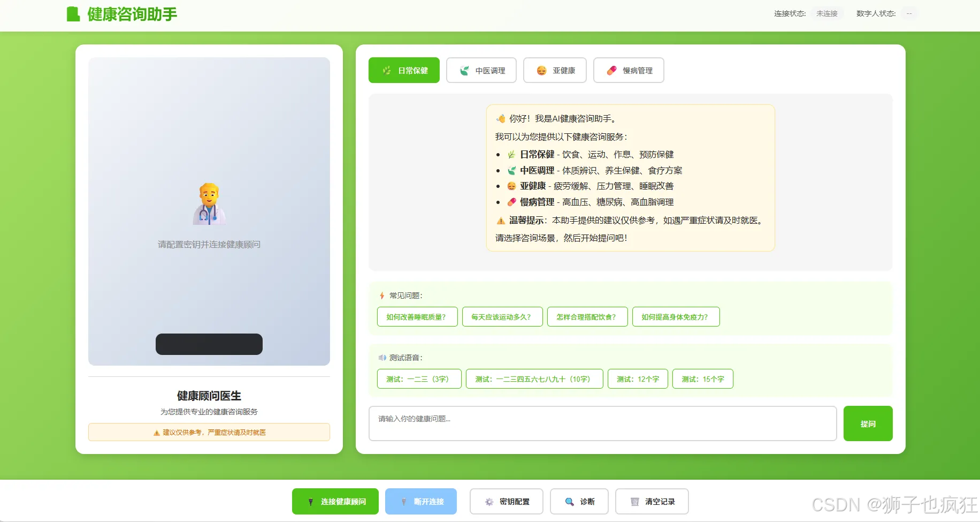The image size is (980, 522).
Task: Click the 未连接 connection status badge
Action: [x=827, y=13]
